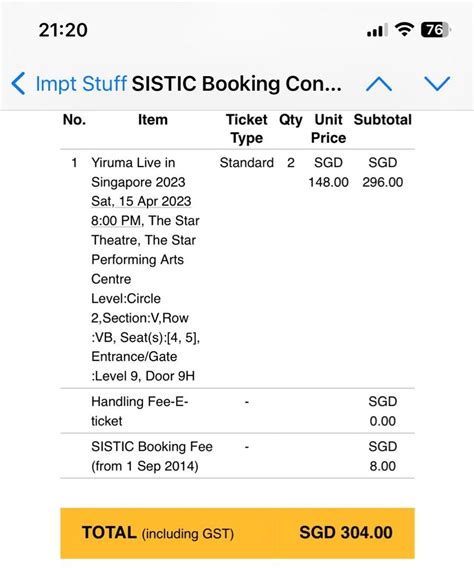474x571 pixels.
Task: Tap the Ticket Type column header
Action: point(247,129)
